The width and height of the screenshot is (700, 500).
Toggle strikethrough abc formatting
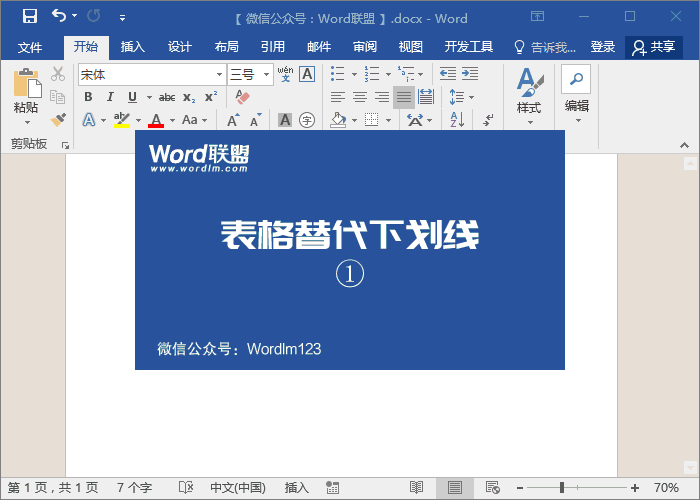pos(167,97)
